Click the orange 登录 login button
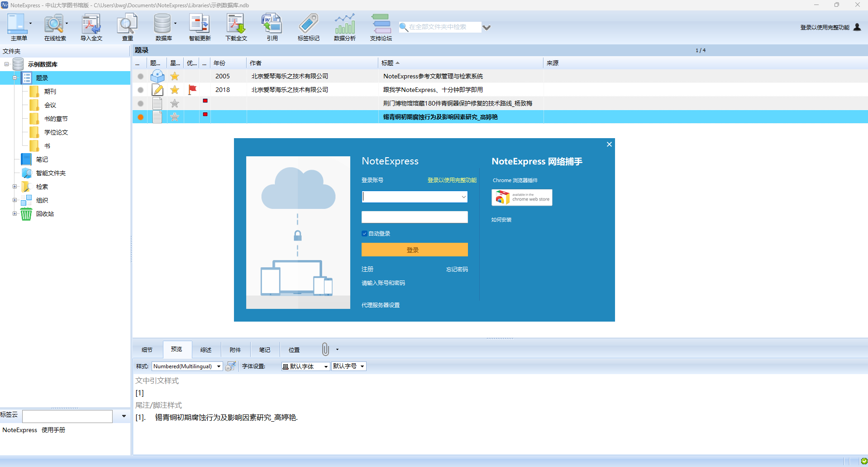Viewport: 868px width, 467px height. point(415,250)
